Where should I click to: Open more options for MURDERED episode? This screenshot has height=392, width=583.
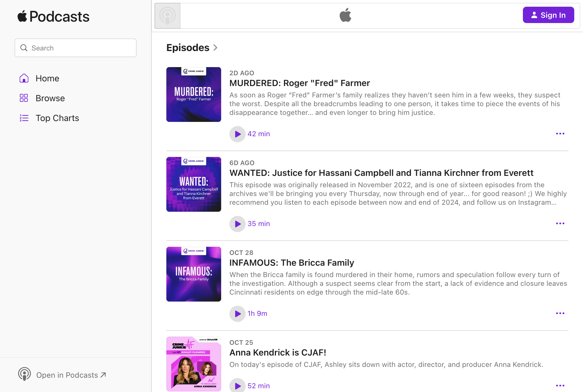(560, 134)
